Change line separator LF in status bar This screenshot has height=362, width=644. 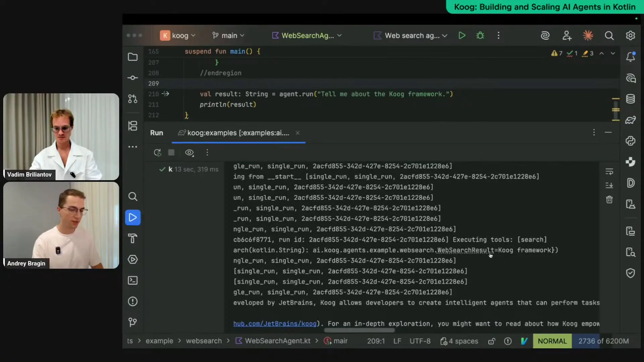tap(397, 341)
